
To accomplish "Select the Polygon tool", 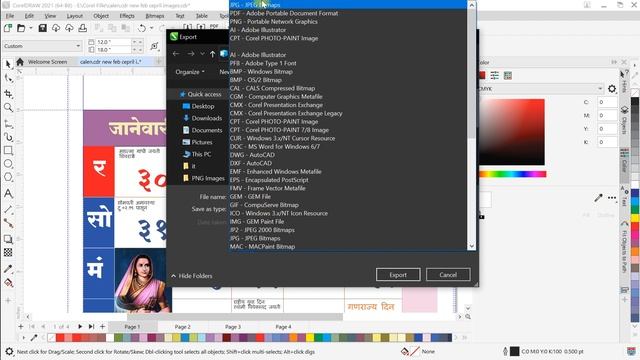I will [8, 177].
